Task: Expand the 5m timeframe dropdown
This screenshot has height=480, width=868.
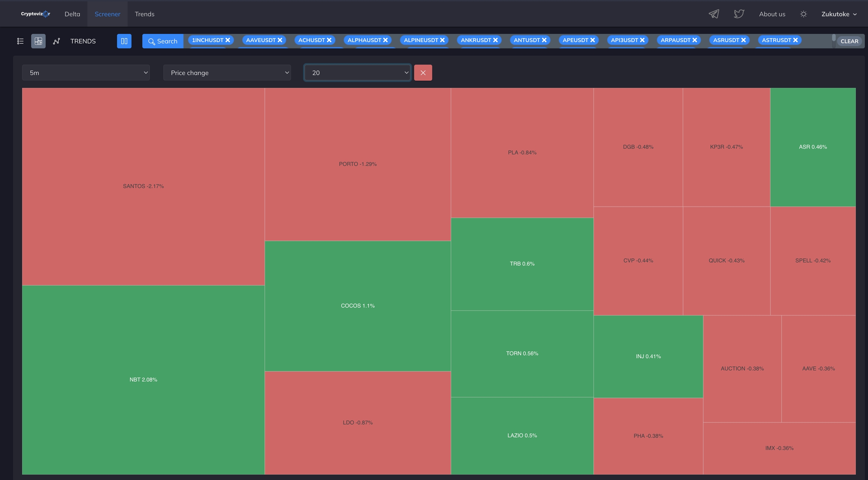Action: point(86,73)
